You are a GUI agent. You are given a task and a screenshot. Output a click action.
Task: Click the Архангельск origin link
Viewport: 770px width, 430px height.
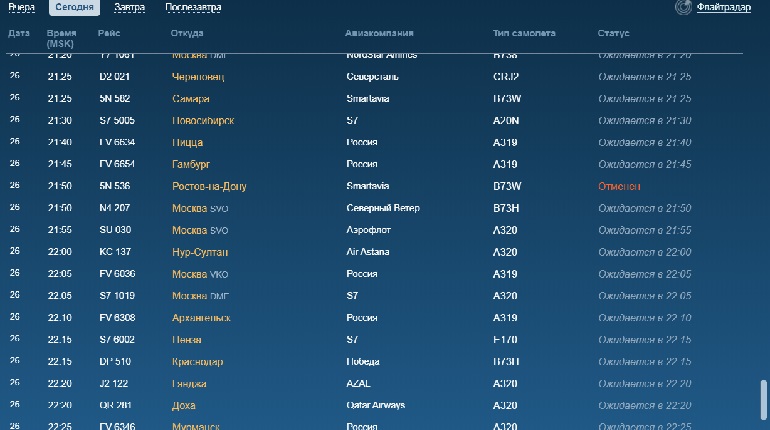tap(201, 318)
